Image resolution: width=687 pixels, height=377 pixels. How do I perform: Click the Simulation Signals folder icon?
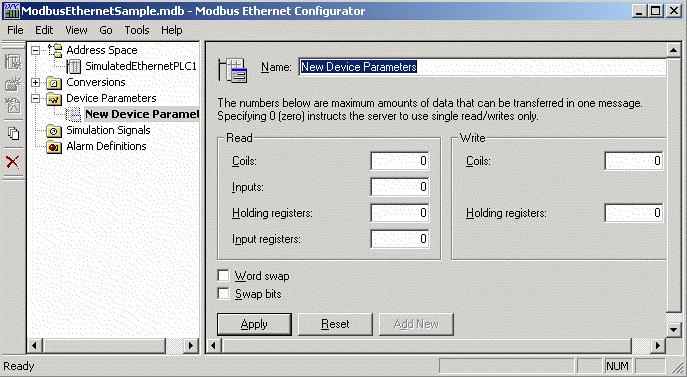click(54, 130)
